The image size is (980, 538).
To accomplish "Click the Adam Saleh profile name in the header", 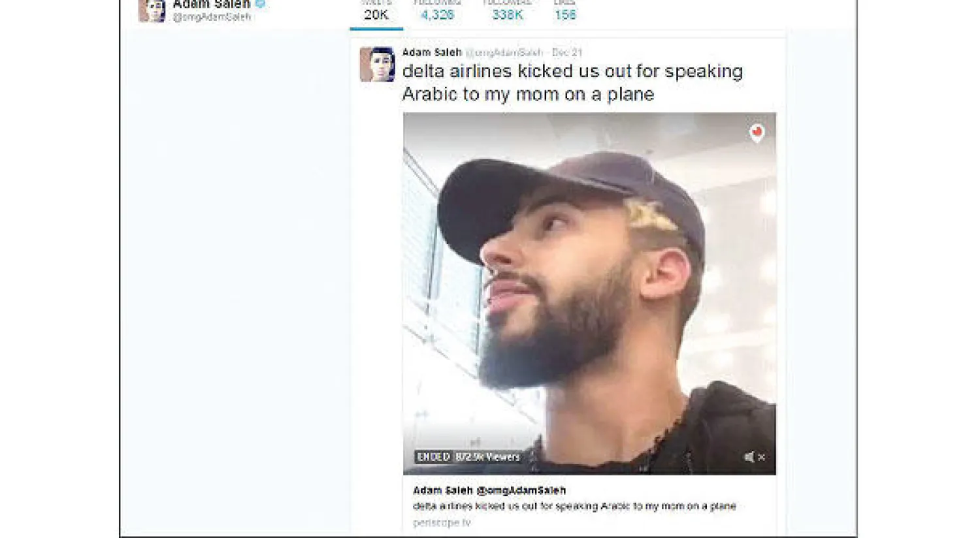I will coord(211,4).
